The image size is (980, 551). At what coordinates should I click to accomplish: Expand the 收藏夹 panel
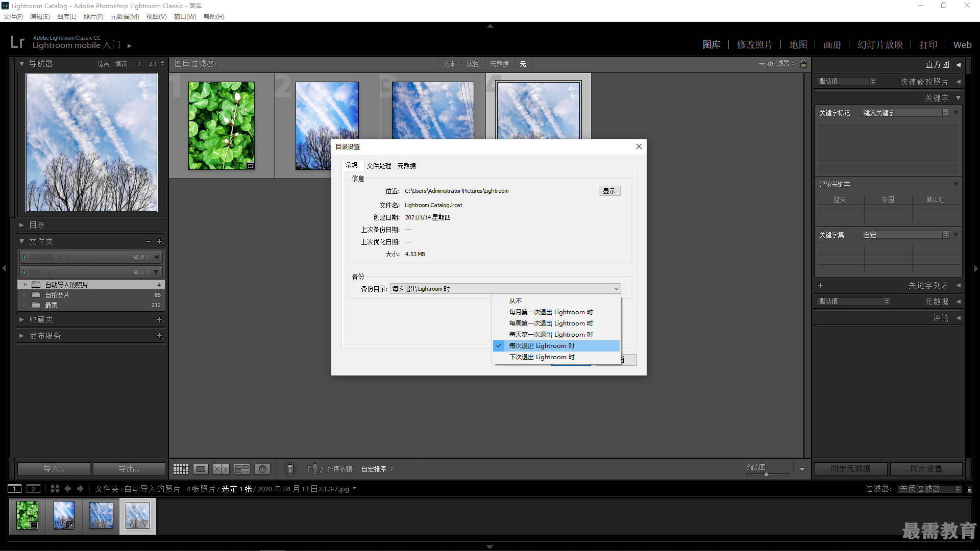(x=21, y=319)
